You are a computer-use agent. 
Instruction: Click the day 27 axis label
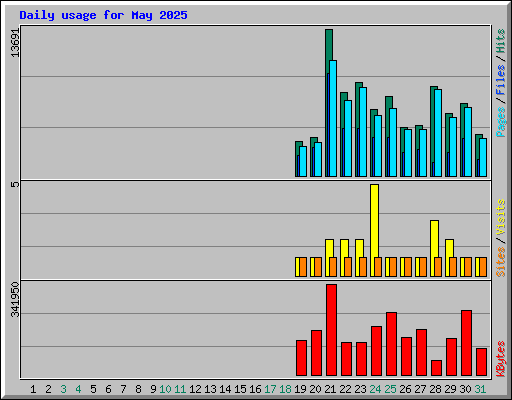point(420,389)
